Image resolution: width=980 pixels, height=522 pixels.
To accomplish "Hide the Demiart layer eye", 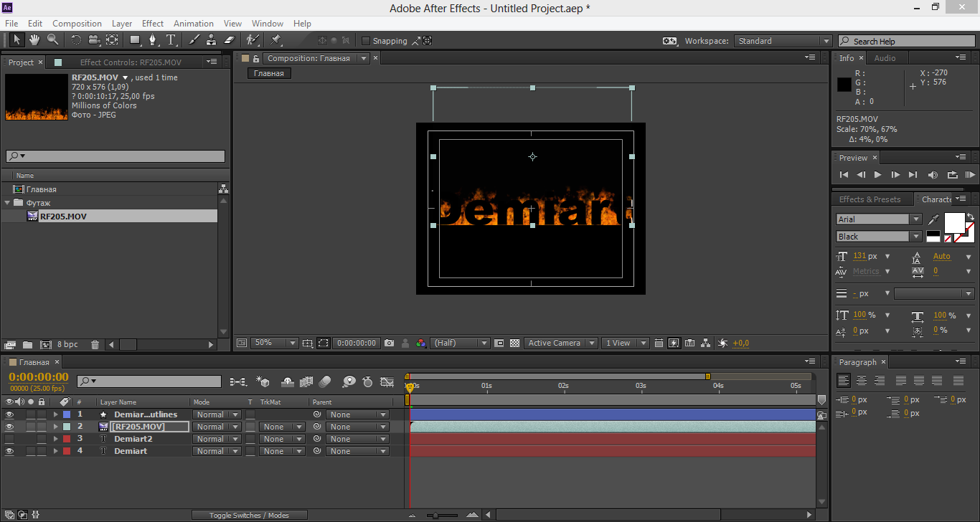I will (x=9, y=451).
